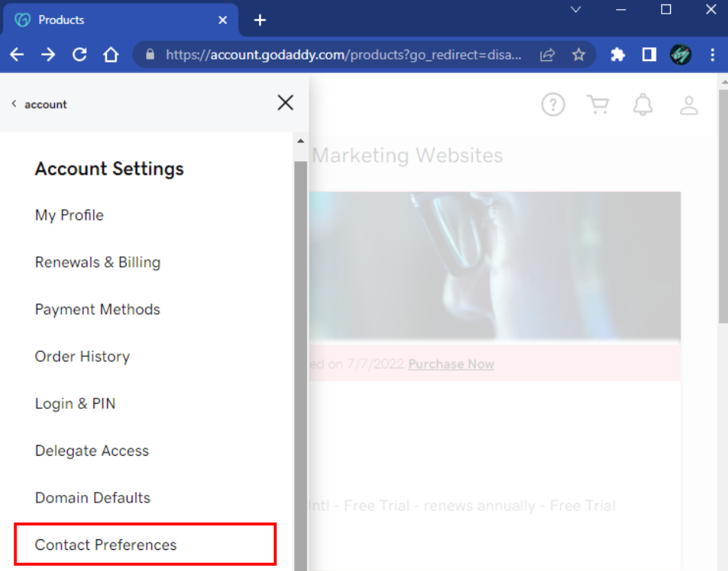Image resolution: width=728 pixels, height=571 pixels.
Task: Open the user account icon
Action: [689, 105]
